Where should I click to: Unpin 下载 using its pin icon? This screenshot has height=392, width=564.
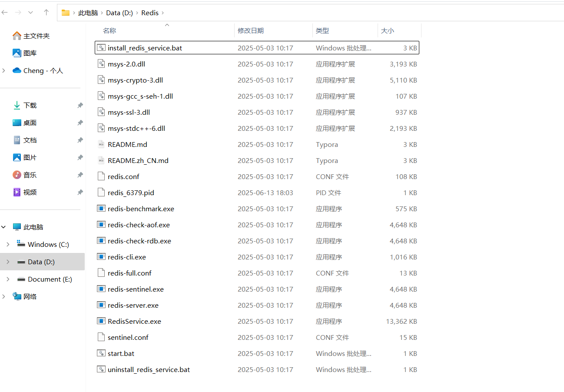click(x=80, y=106)
